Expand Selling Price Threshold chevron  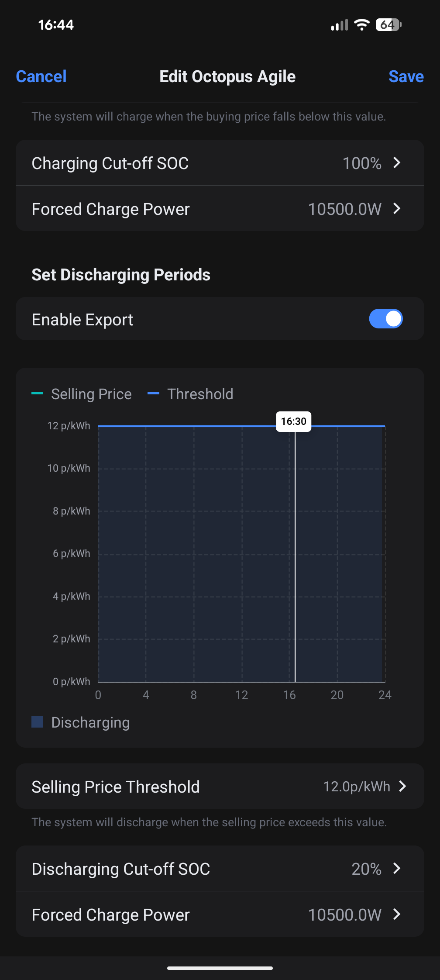pos(402,786)
